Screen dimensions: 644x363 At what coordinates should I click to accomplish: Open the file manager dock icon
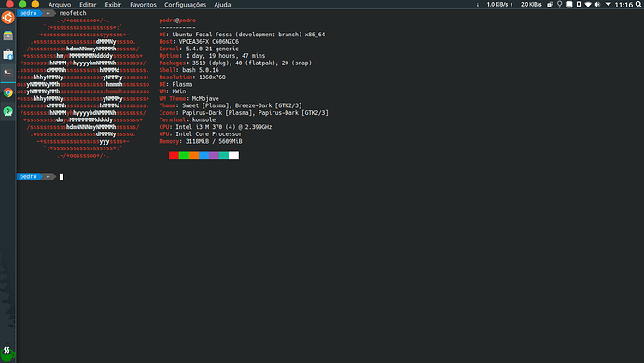coord(7,35)
